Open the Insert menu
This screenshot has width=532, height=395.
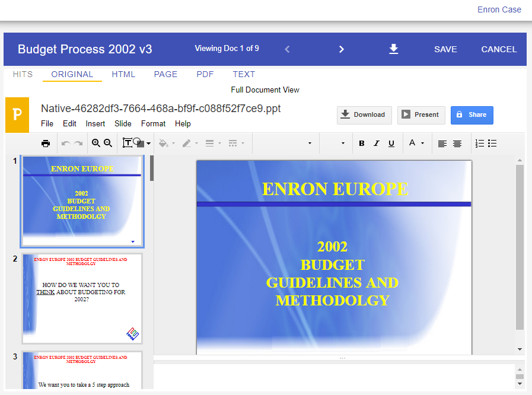point(95,124)
